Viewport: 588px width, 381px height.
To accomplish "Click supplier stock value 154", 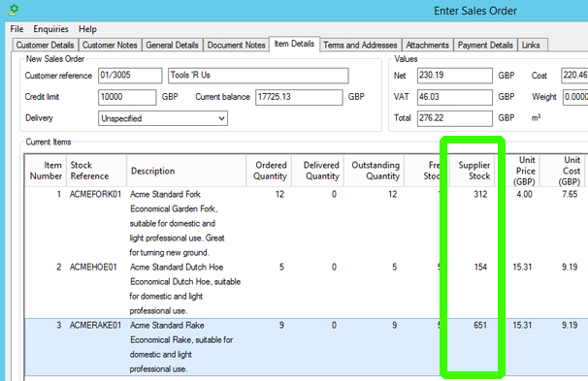I will [480, 268].
